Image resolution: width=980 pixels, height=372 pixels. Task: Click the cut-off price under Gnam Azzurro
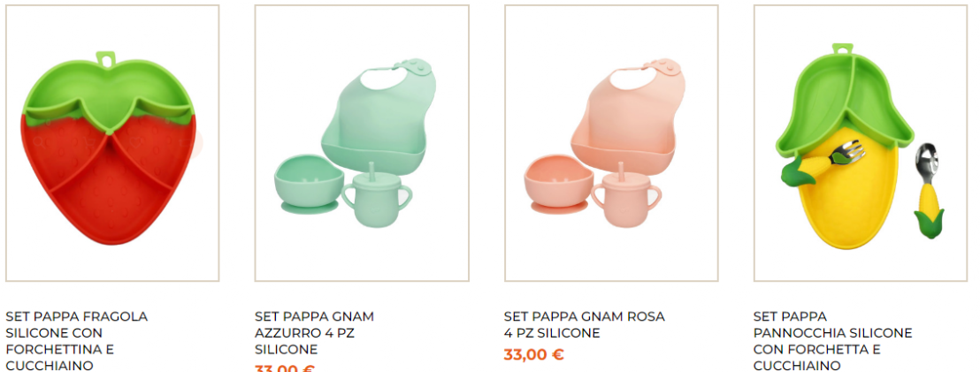click(285, 368)
